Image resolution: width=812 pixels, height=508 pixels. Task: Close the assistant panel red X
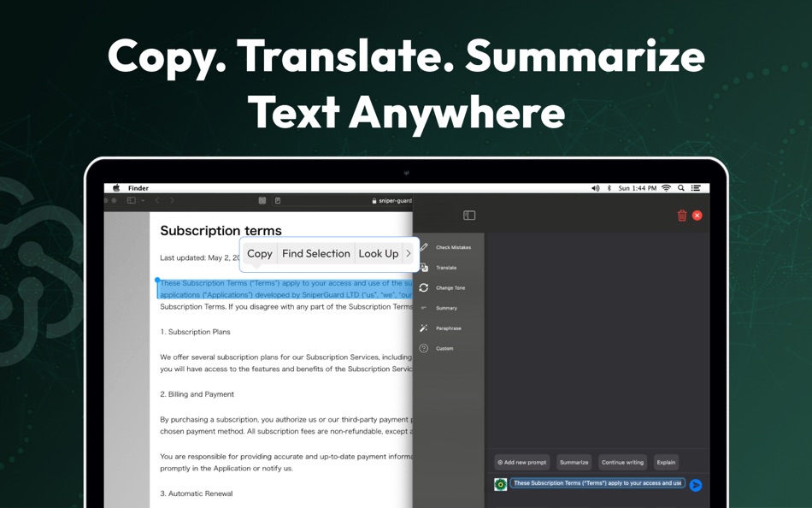pos(697,216)
